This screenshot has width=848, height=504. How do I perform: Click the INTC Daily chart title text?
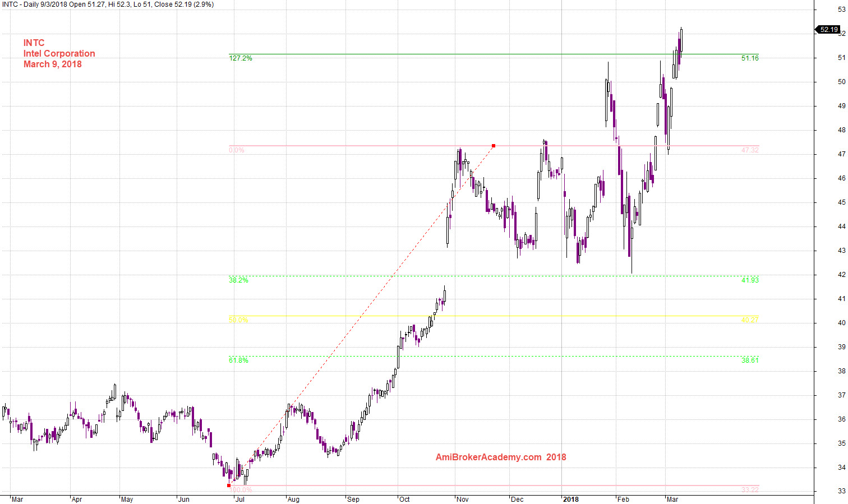[108, 4]
